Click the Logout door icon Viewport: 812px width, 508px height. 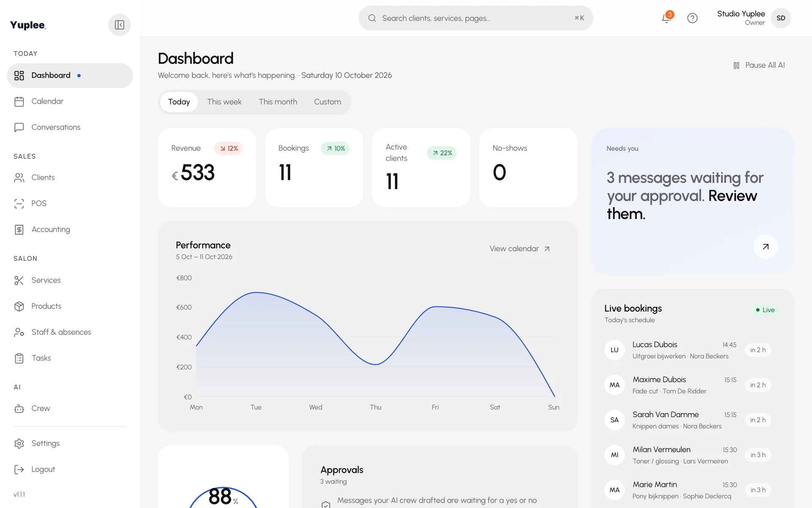(19, 469)
